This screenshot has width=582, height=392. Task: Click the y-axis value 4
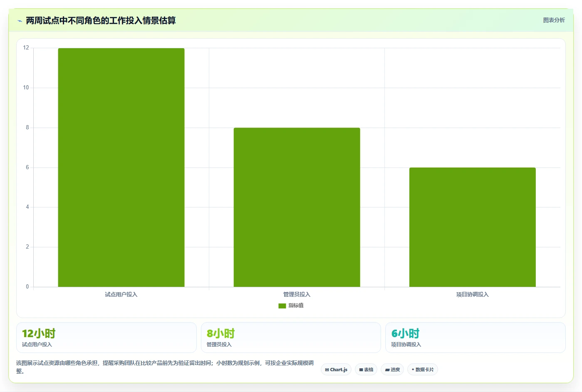27,207
